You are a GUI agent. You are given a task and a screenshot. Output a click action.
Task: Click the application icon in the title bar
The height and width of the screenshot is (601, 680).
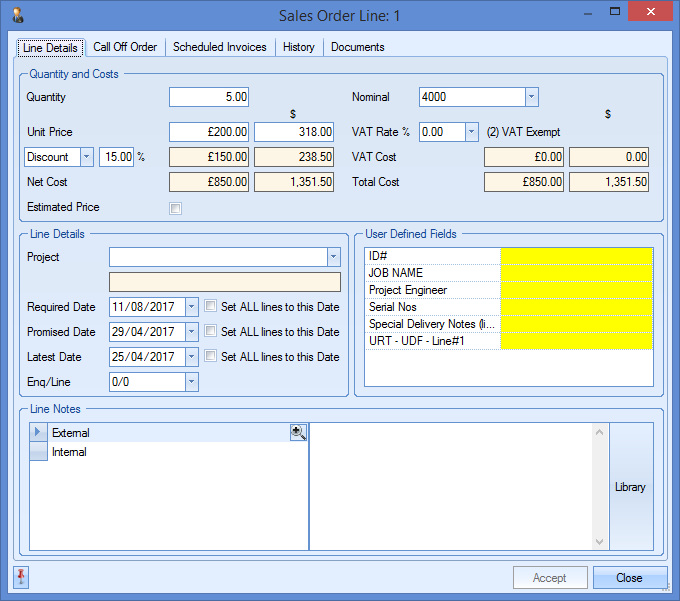coord(17,15)
